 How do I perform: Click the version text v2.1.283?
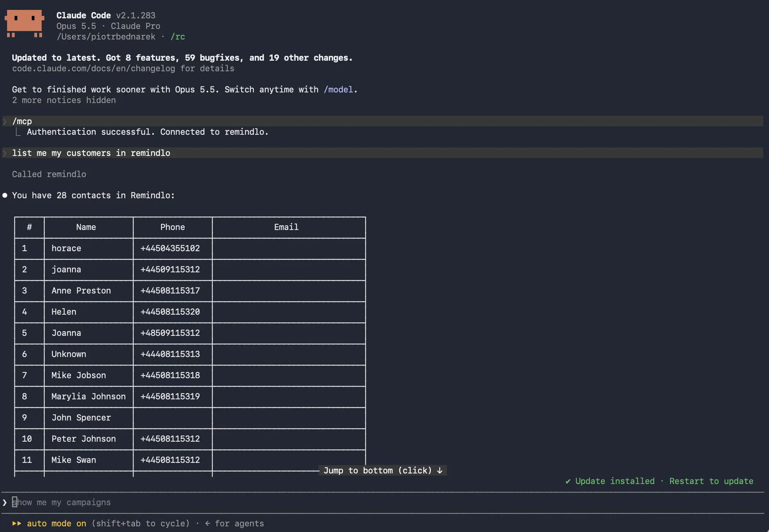point(136,16)
